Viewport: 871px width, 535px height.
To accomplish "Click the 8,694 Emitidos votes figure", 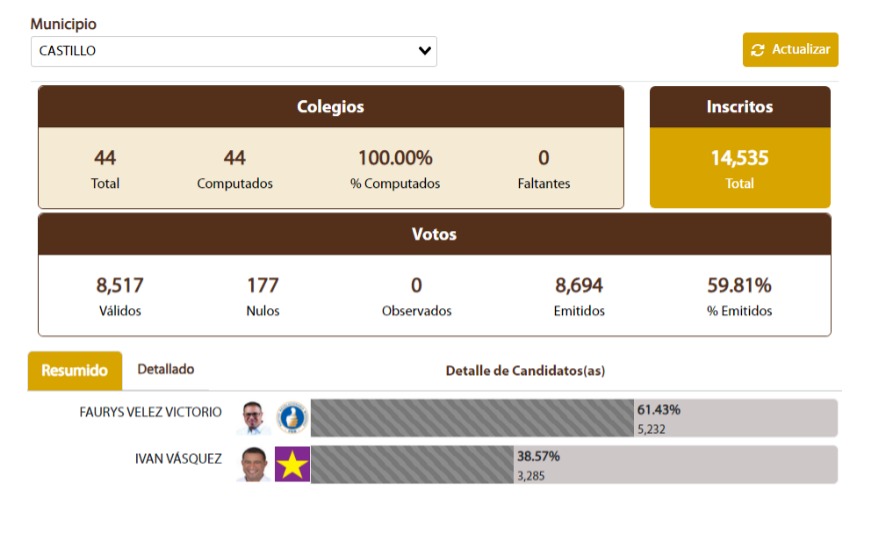I will (x=579, y=286).
